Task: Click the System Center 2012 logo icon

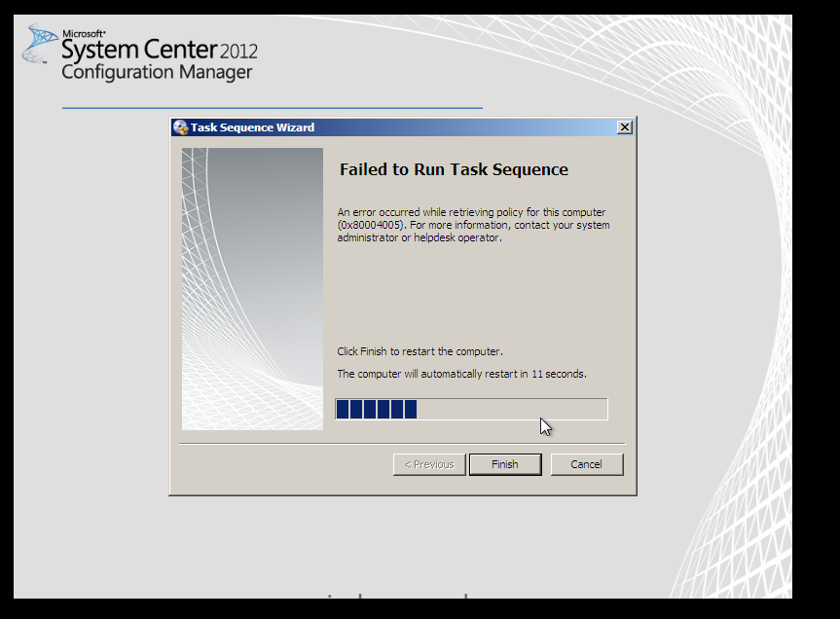Action: click(39, 44)
